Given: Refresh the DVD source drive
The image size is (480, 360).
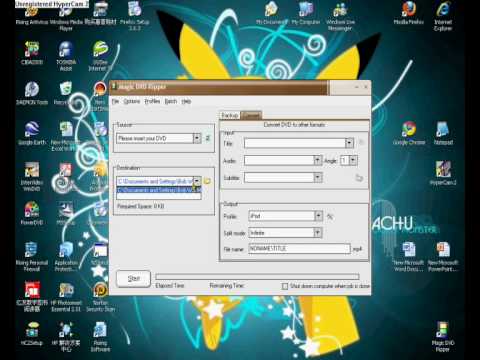Looking at the screenshot, I should click(x=208, y=138).
